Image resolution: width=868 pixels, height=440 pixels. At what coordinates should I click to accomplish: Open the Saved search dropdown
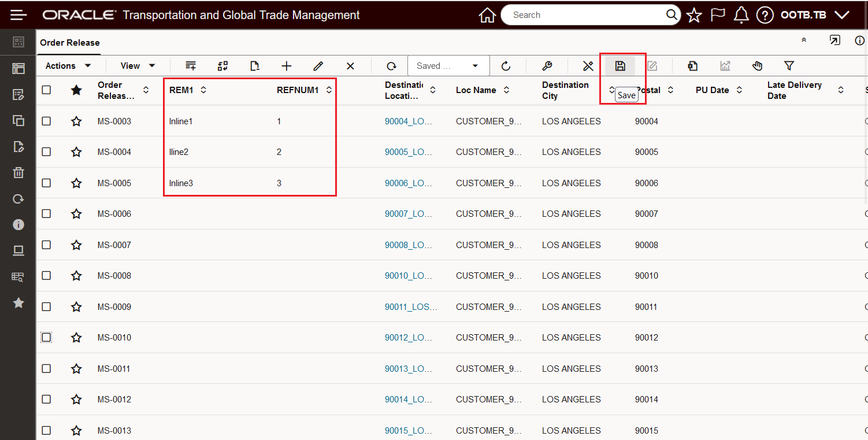448,66
